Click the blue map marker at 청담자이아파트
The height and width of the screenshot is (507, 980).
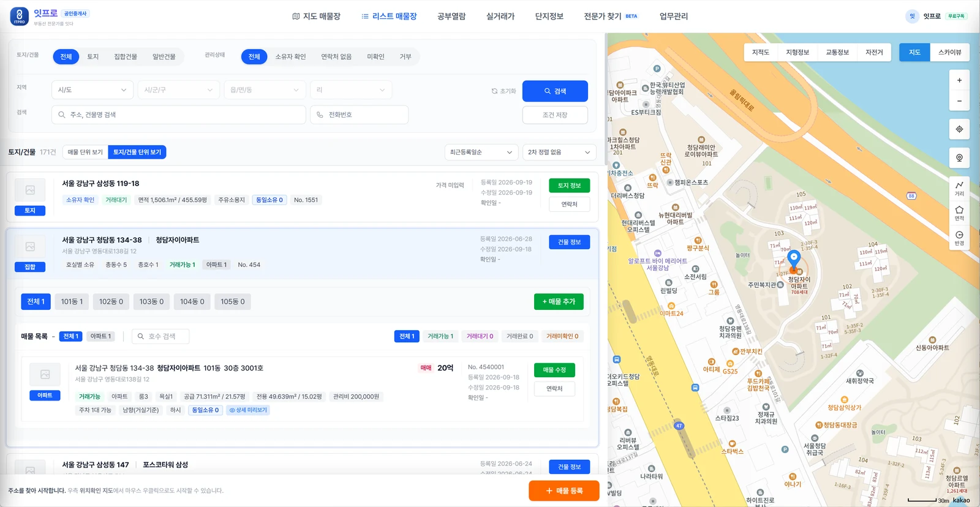click(x=794, y=260)
